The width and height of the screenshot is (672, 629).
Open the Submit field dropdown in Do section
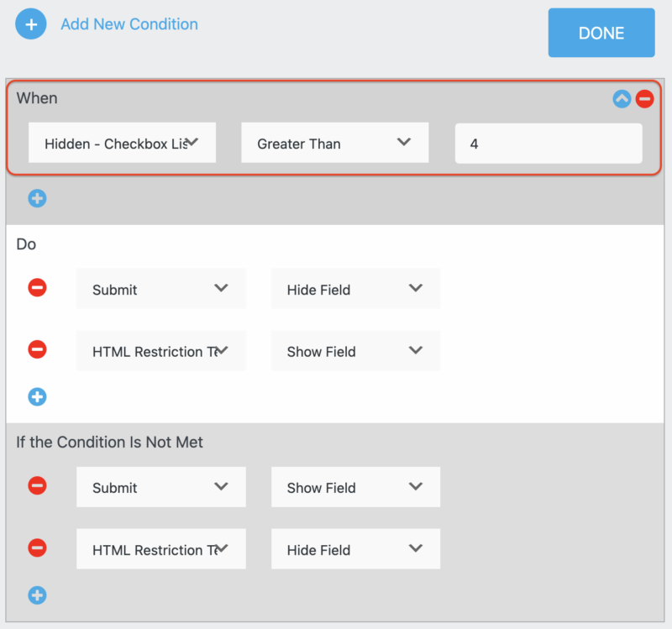pos(160,288)
